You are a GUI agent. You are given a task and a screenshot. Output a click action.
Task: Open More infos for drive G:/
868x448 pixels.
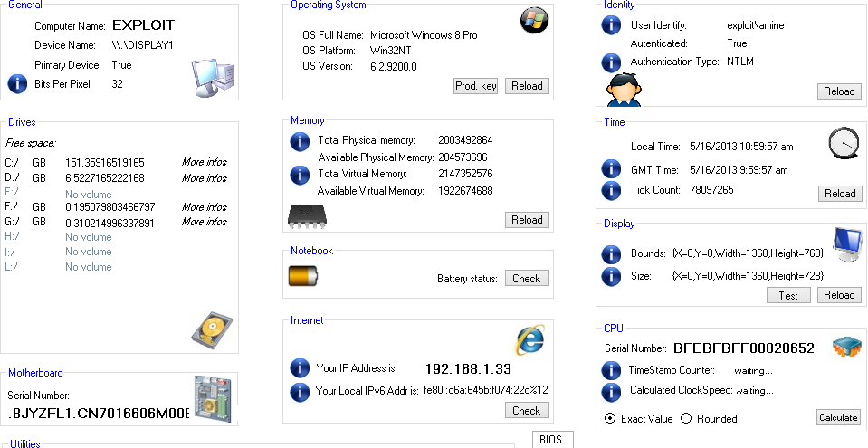click(205, 222)
